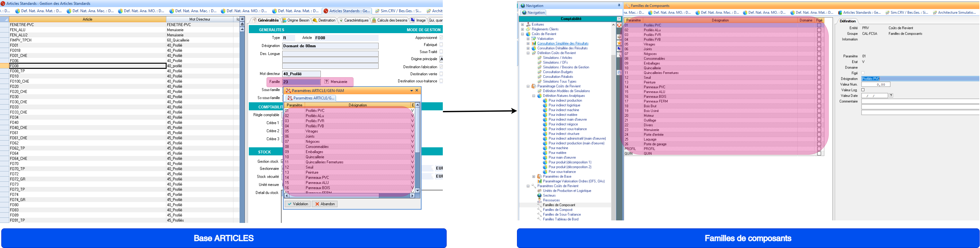This screenshot has width=980, height=248.
Task: Open the Caractéristiques tab
Action: click(354, 21)
